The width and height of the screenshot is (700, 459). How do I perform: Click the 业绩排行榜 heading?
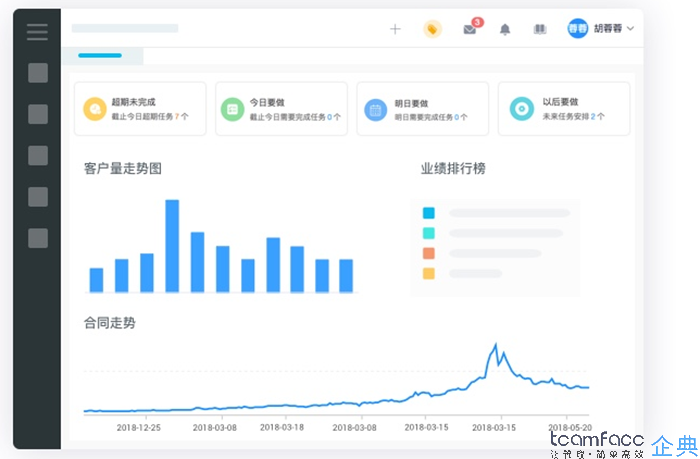[453, 168]
